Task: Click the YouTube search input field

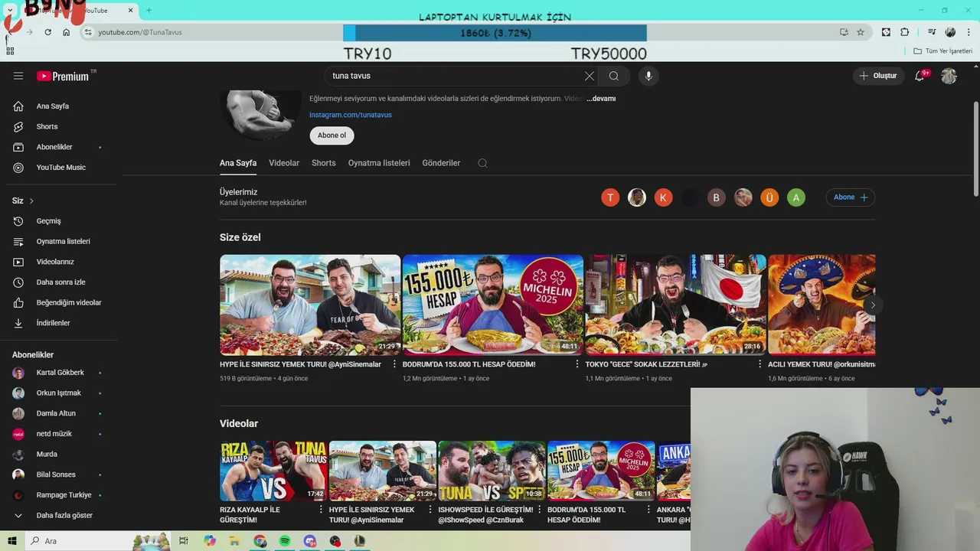Action: click(x=455, y=76)
